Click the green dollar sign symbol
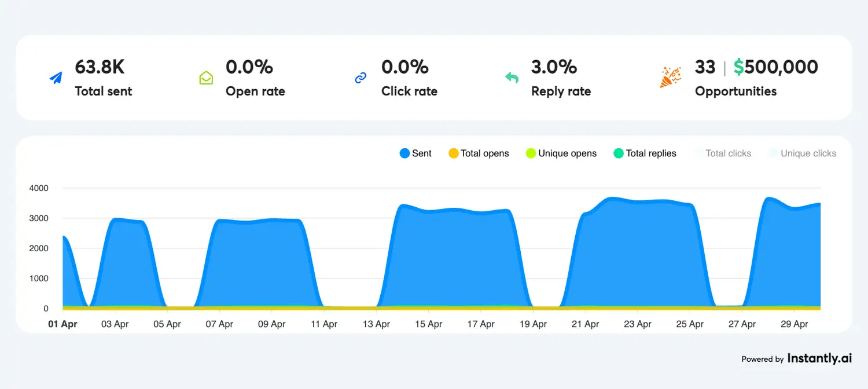Image resolution: width=868 pixels, height=389 pixels. tap(738, 67)
